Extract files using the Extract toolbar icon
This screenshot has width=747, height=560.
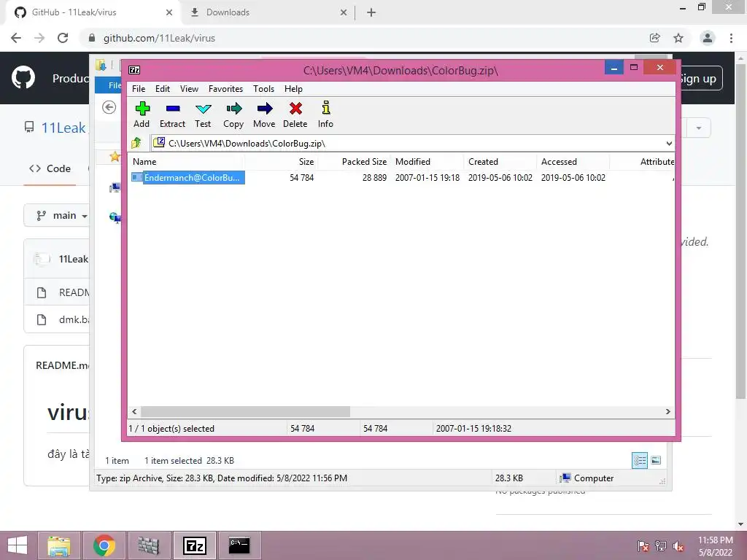172,114
